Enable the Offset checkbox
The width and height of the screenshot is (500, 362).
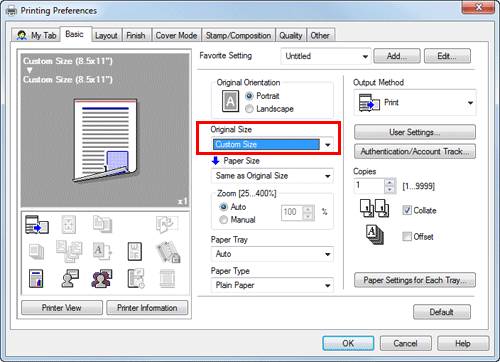pos(407,236)
